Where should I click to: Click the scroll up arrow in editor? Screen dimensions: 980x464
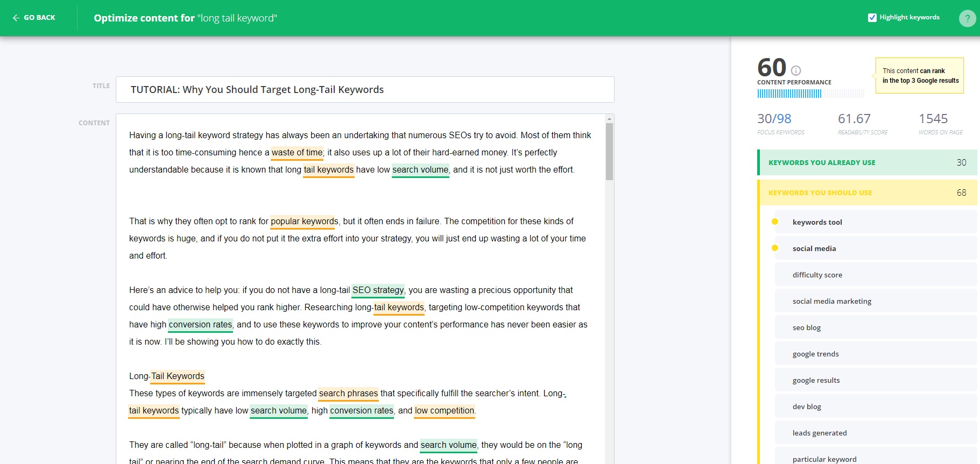[609, 118]
